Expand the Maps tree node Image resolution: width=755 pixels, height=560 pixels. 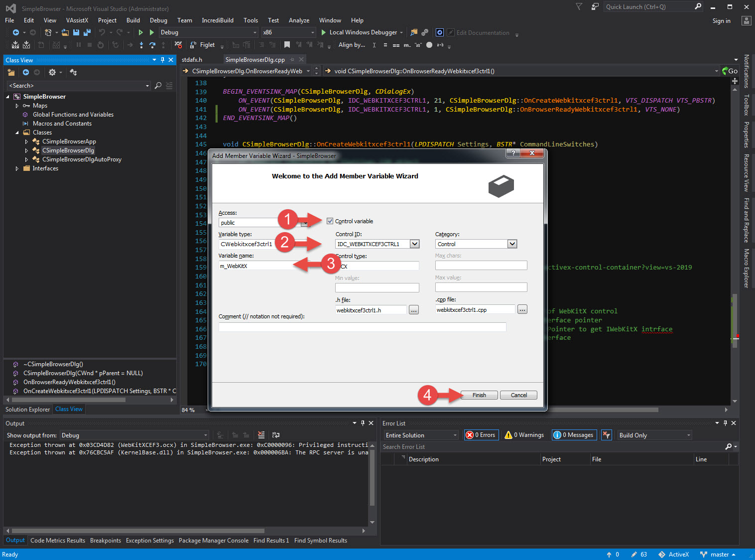pyautogui.click(x=17, y=106)
